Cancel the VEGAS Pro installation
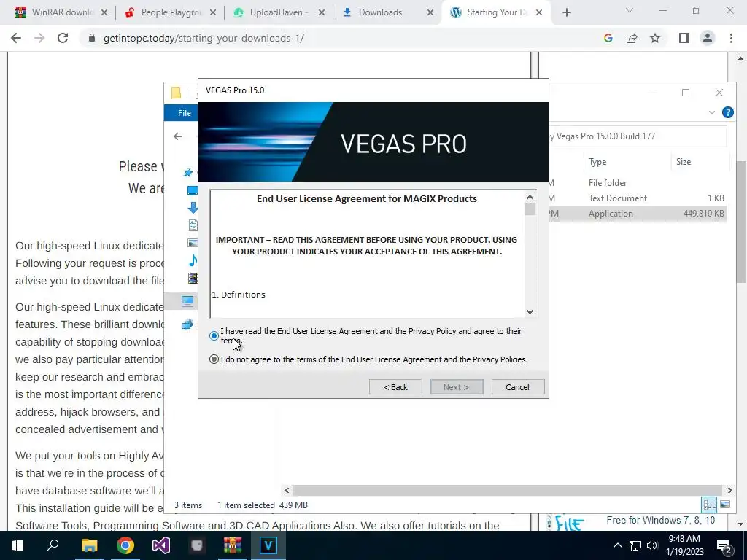Screen dimensions: 747x560 pos(517,387)
